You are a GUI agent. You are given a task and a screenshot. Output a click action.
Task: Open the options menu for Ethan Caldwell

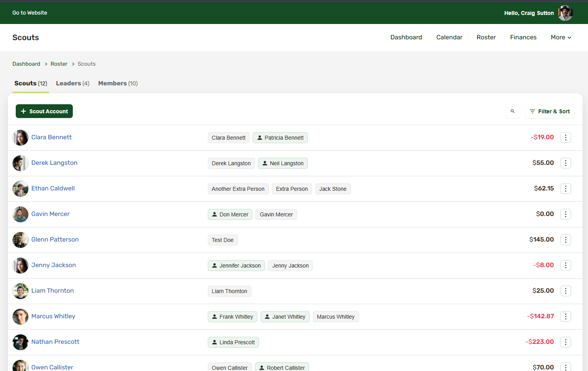pos(566,188)
